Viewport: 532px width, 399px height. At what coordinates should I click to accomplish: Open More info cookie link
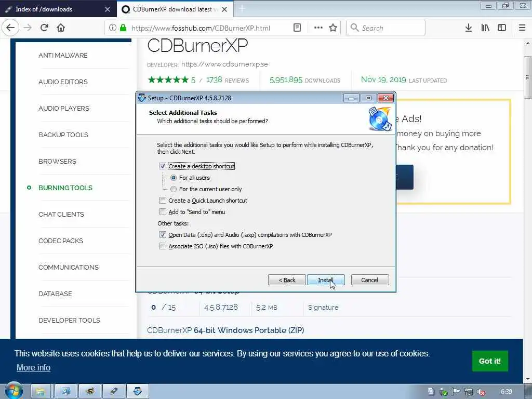click(33, 367)
